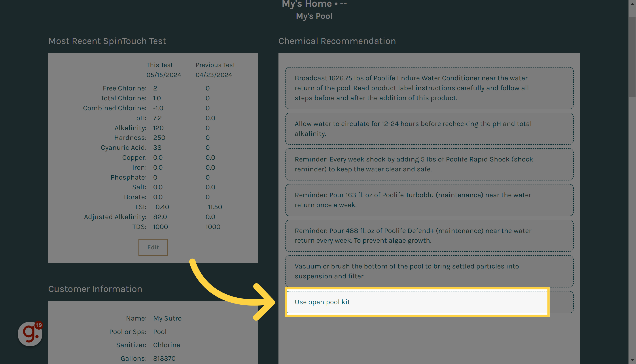
Task: Select the vacuum or brush pool recommendation
Action: click(x=429, y=271)
